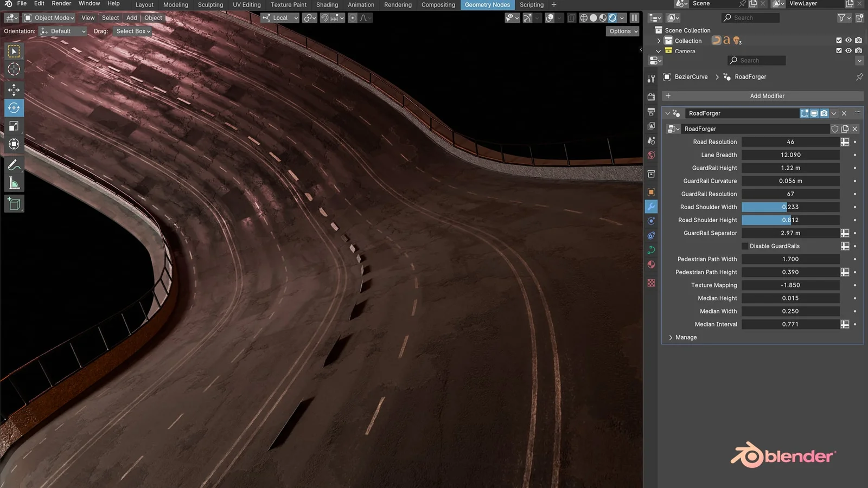Select the Annotate tool
This screenshot has width=868, height=488.
(14, 165)
